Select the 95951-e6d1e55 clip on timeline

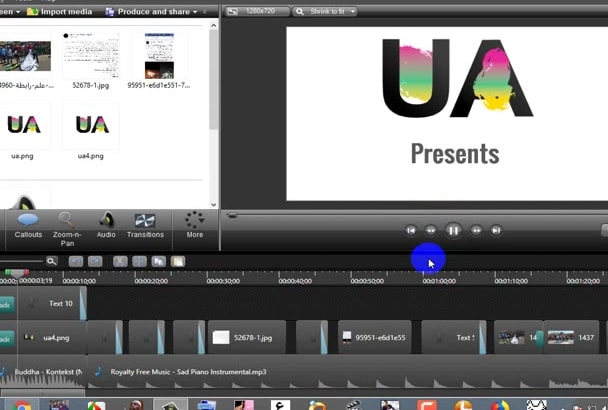[375, 337]
